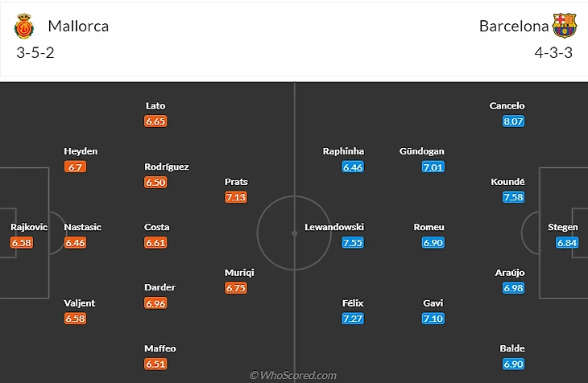Select player Gavi on the pitch
Viewport: 588px width, 383px height.
(433, 303)
